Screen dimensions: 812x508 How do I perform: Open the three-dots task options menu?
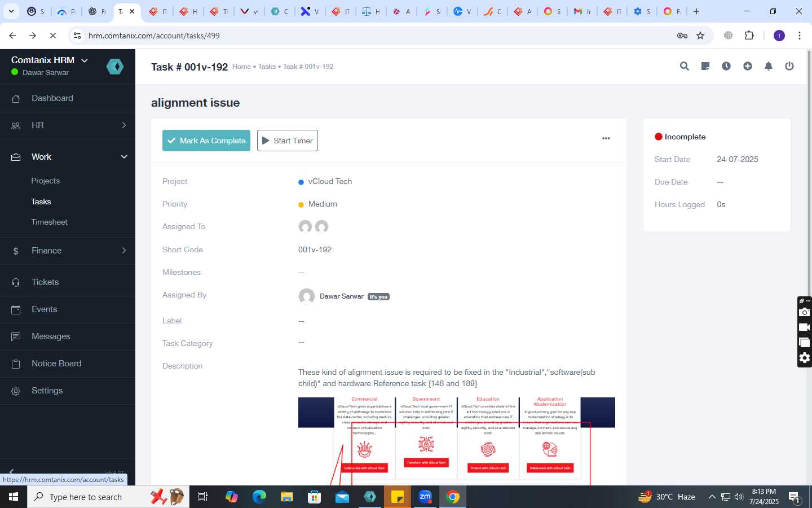606,138
